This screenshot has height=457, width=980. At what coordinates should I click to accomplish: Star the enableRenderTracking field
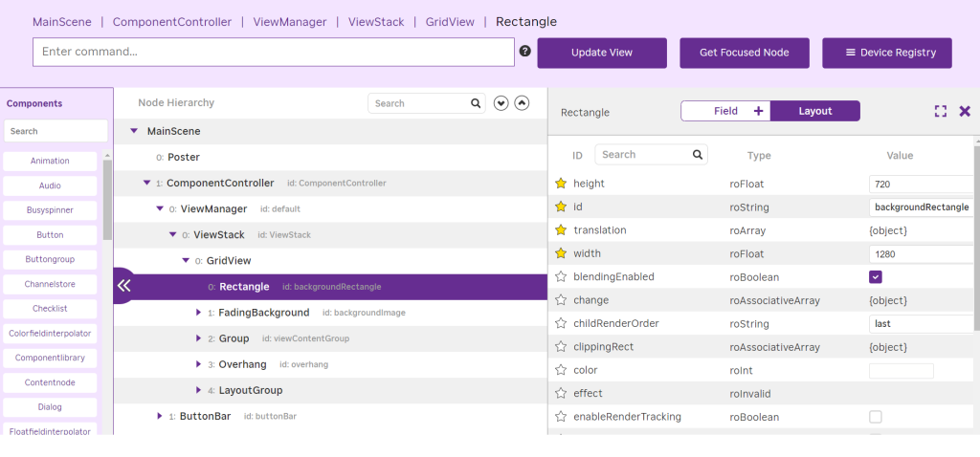click(561, 417)
